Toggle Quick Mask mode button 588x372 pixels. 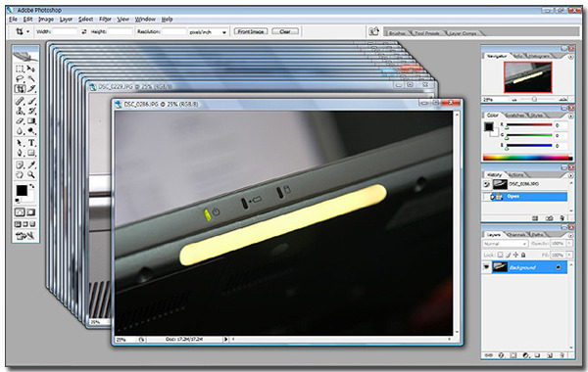pyautogui.click(x=31, y=212)
